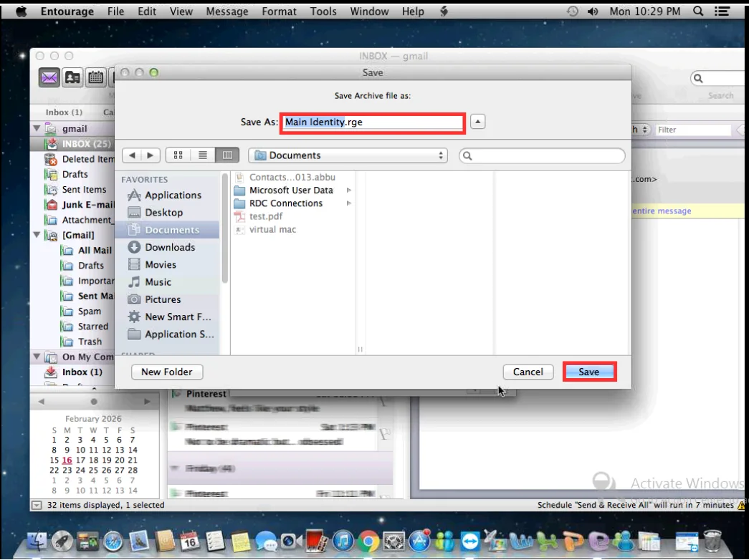
Task: Click the Spotlight search magnifier icon
Action: tap(698, 11)
